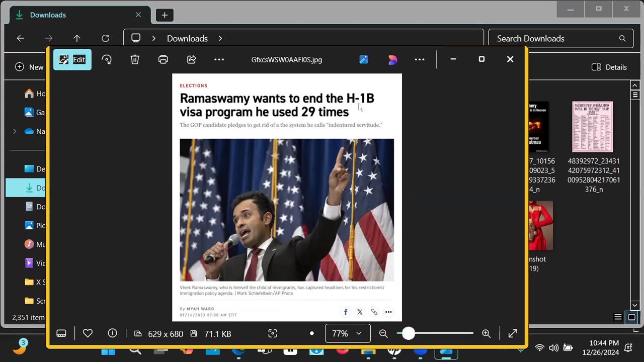The height and width of the screenshot is (362, 644).
Task: Go forward in File Explorer
Action: 49,38
